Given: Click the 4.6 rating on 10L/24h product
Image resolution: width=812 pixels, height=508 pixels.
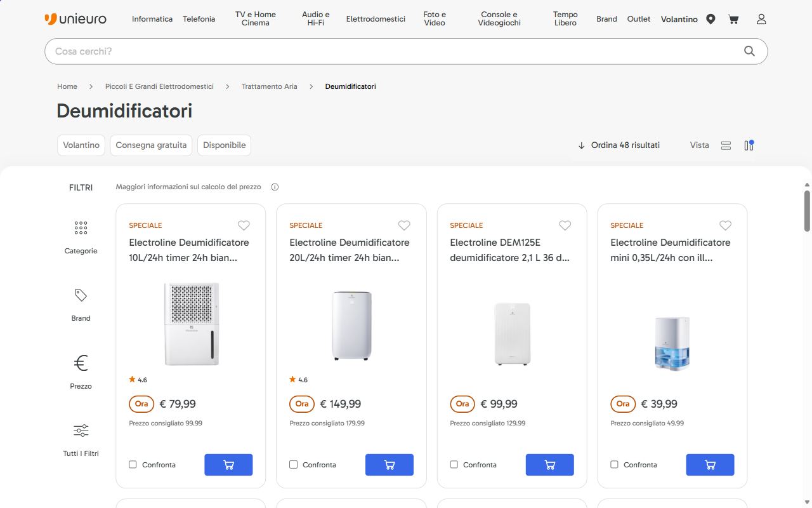Looking at the screenshot, I should (x=138, y=380).
